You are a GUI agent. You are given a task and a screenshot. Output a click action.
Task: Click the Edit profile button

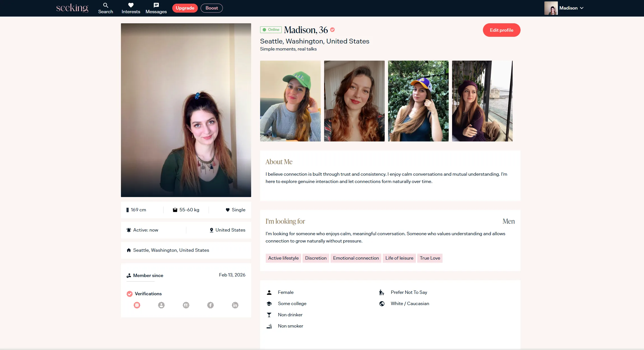coord(501,30)
